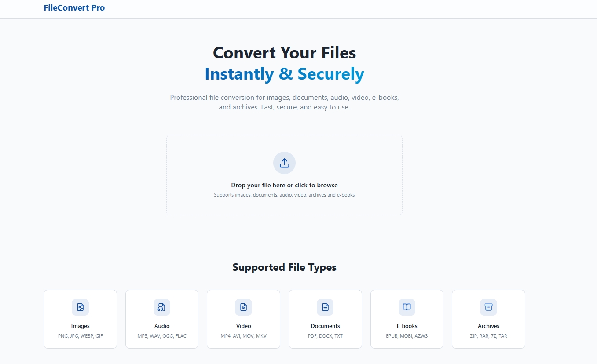Click the Audio headphones file icon
The image size is (597, 364).
[161, 307]
